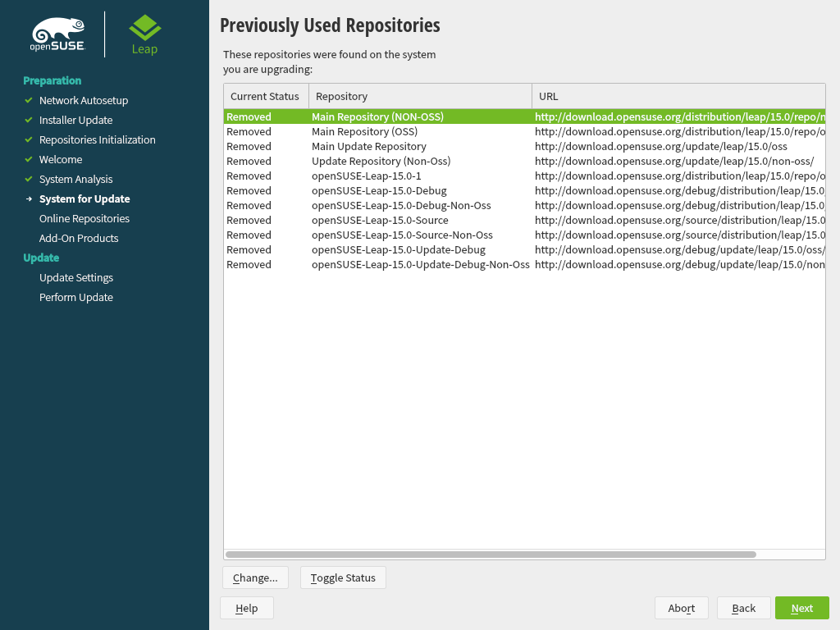The height and width of the screenshot is (630, 840).
Task: Open the Help dialog
Action: 246,608
